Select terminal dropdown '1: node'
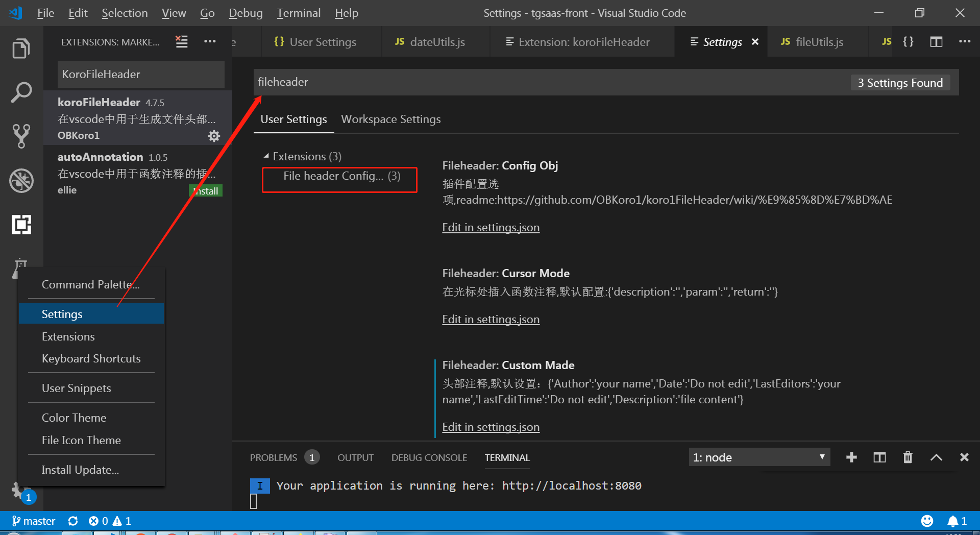The height and width of the screenshot is (535, 980). click(x=759, y=457)
